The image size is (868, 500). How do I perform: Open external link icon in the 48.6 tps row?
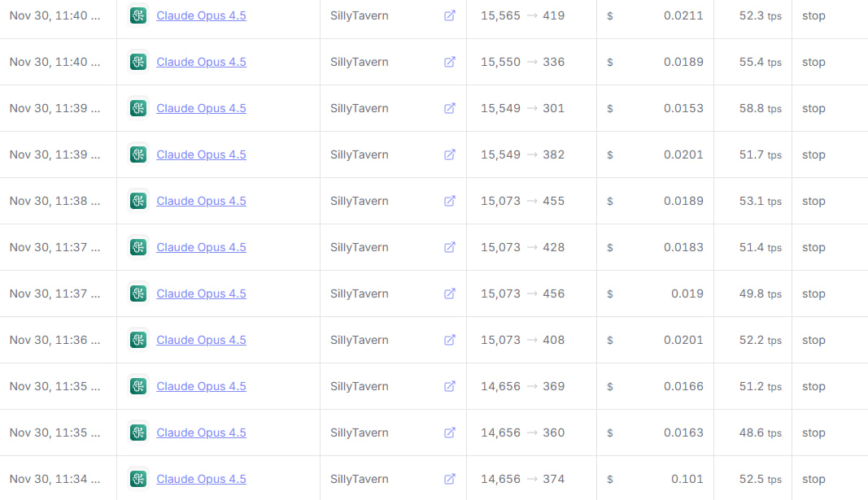(x=450, y=433)
